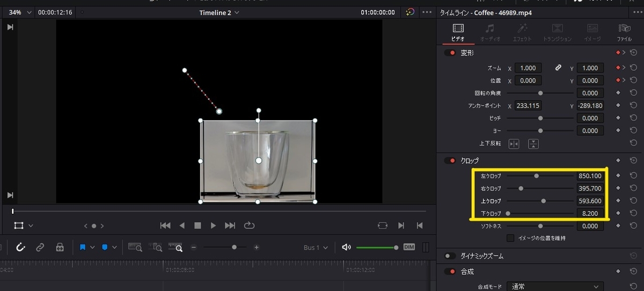Switch to オーディオ inspector tab
Viewport: 644px width, 291px height.
490,32
